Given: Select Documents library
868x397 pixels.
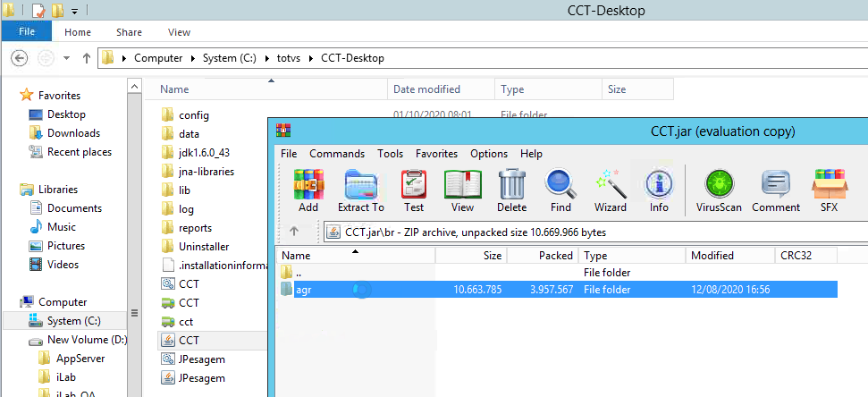Looking at the screenshot, I should (66, 208).
